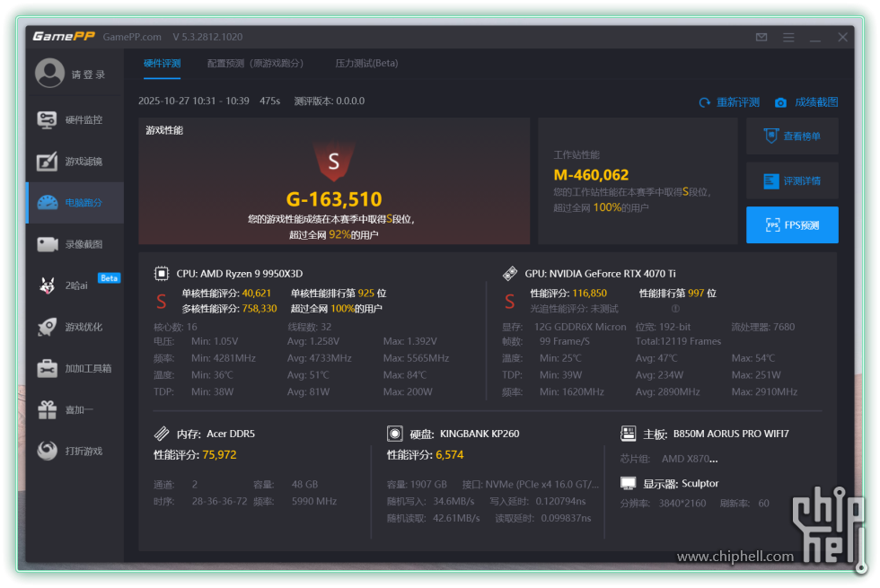Select 电脑跑分 benchmark sidebar item
This screenshot has height=588, width=880.
[75, 203]
